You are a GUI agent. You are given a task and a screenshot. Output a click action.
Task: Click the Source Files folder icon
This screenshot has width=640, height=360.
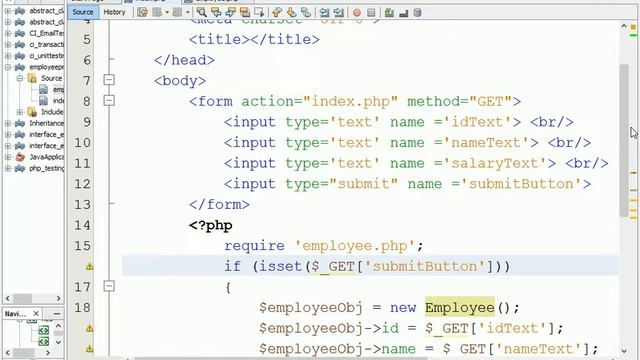click(32, 78)
